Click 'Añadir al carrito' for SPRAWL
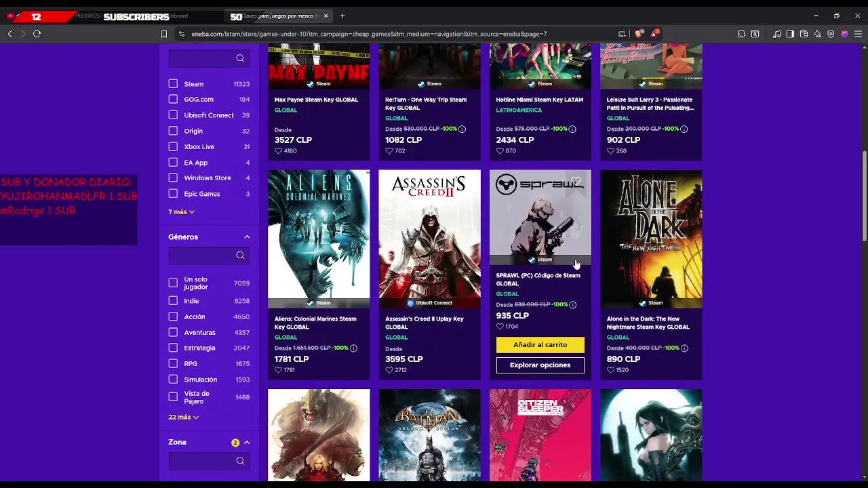 pyautogui.click(x=540, y=344)
